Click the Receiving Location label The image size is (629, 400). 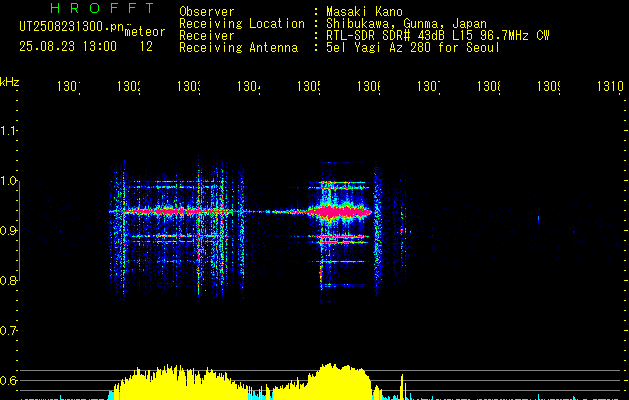[x=242, y=24]
